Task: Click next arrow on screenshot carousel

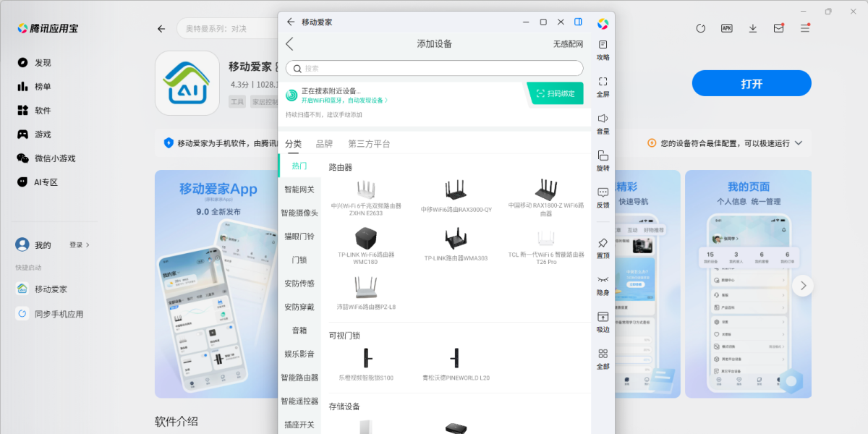Action: point(802,285)
